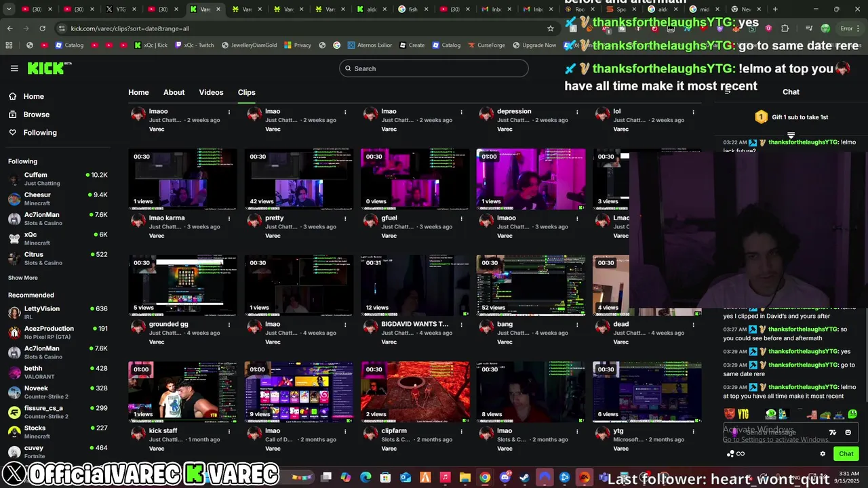Open Aternos Exilior bookmark
The height and width of the screenshot is (488, 868).
(x=370, y=45)
